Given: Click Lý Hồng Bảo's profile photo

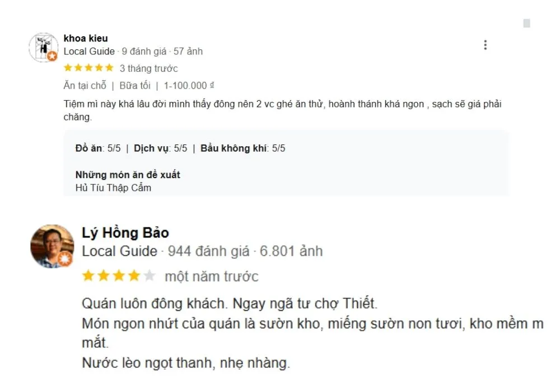Looking at the screenshot, I should point(52,246).
